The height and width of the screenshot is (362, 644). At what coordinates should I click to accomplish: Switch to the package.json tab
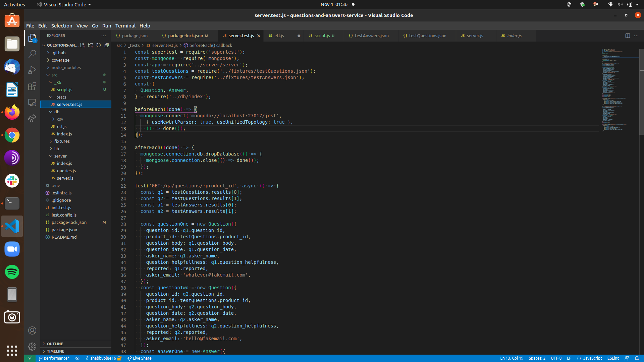[134, 36]
